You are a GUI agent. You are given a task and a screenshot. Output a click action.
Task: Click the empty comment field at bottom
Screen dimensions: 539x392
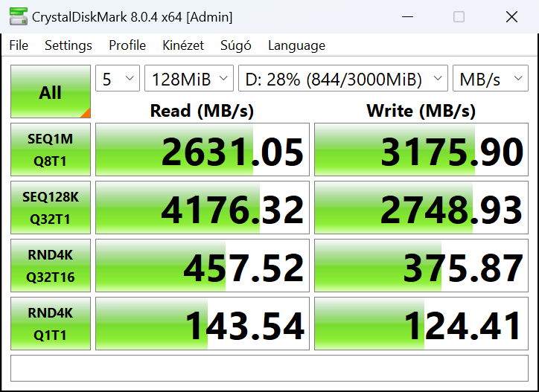tap(269, 368)
